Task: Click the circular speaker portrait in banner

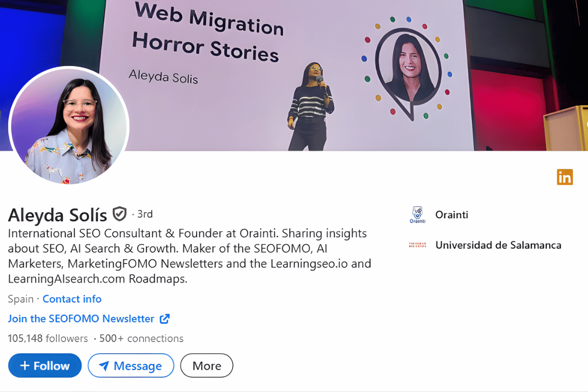Action: tap(408, 69)
